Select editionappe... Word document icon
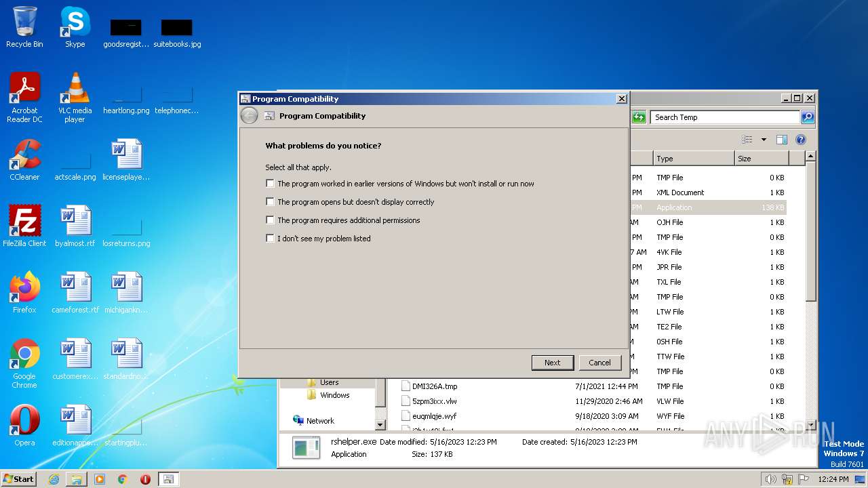 click(x=75, y=426)
